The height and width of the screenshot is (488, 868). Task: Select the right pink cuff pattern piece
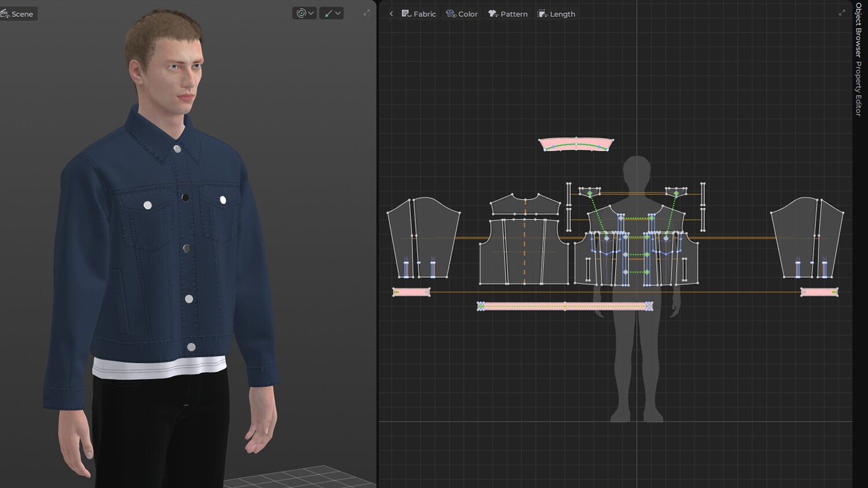click(x=819, y=292)
